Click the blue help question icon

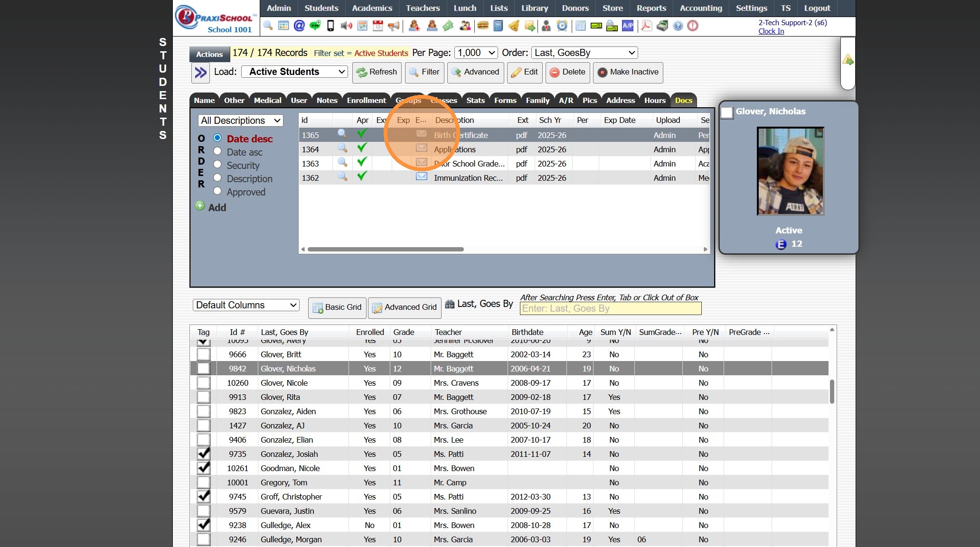[x=678, y=26]
